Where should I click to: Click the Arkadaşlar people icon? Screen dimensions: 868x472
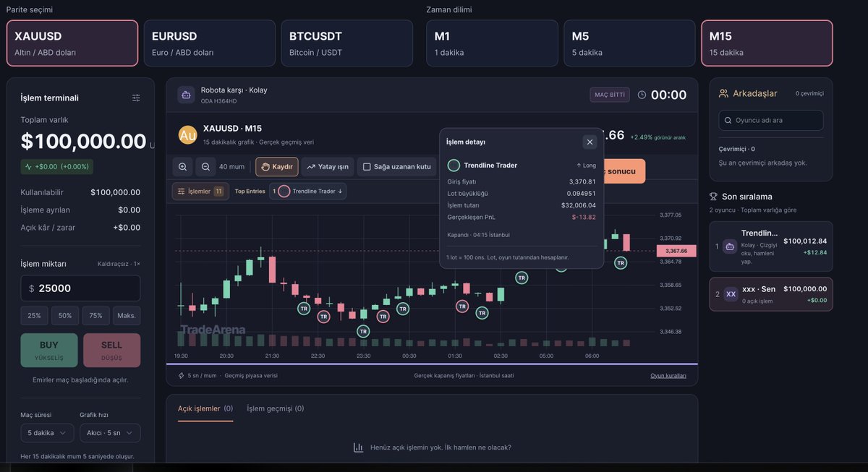coord(723,93)
